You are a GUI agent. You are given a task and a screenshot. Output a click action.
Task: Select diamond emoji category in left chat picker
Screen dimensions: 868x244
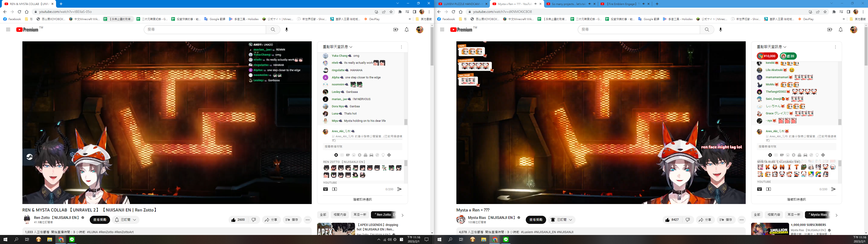tap(389, 155)
